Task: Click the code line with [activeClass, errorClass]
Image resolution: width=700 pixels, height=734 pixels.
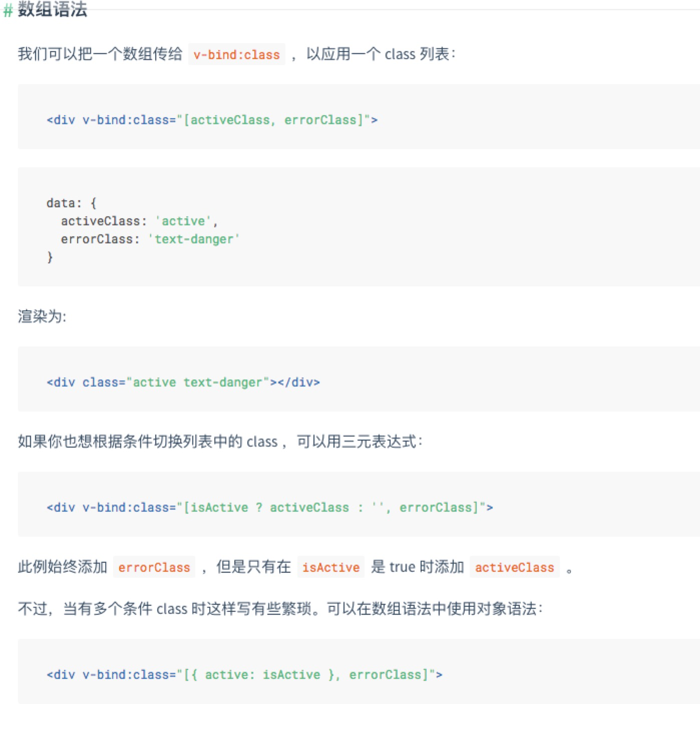Action: [212, 120]
